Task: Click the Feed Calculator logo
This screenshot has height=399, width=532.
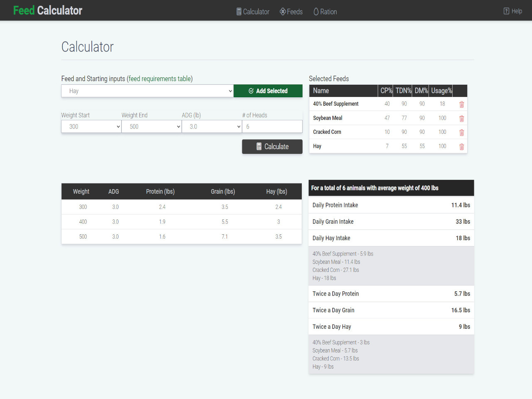Action: click(x=47, y=10)
